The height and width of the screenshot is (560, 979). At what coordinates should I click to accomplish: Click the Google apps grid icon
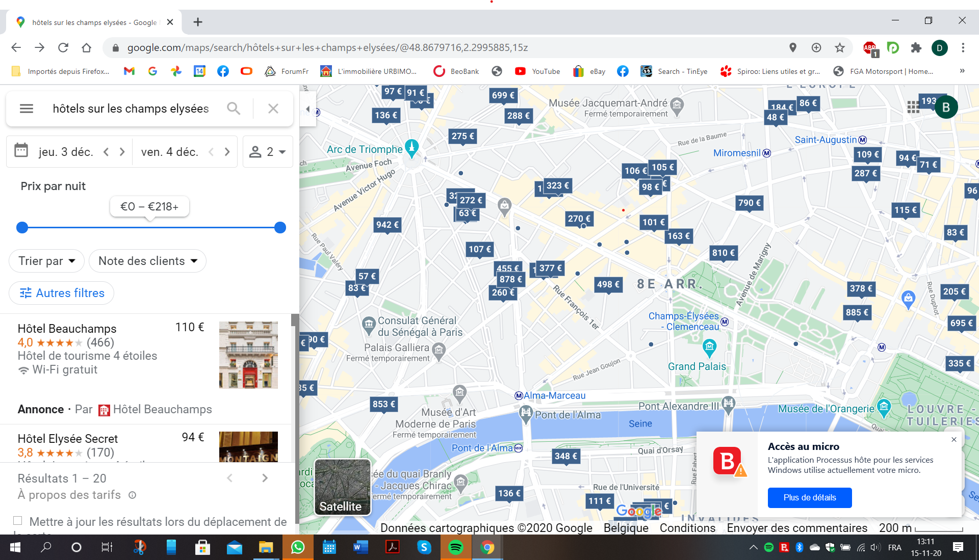click(x=913, y=107)
